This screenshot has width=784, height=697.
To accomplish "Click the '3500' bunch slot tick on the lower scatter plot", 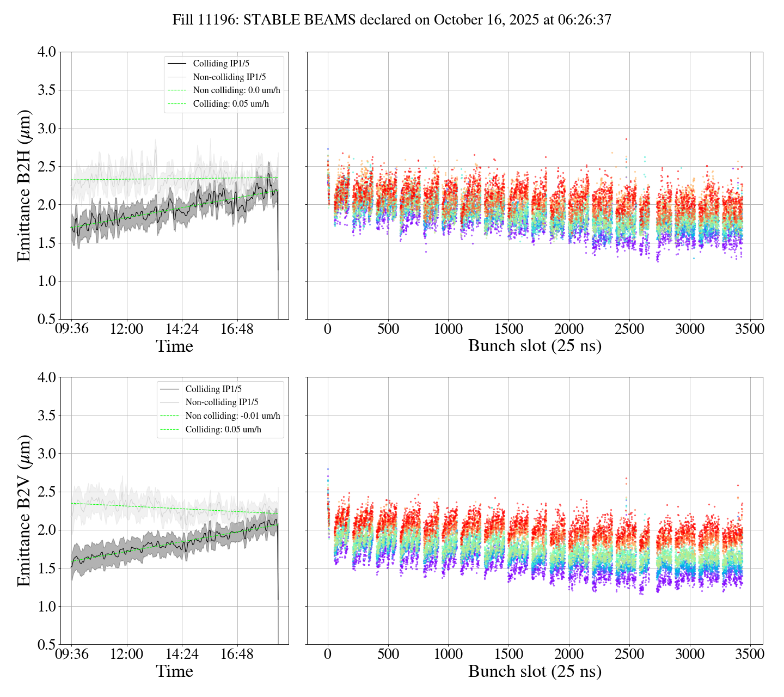I will pyautogui.click(x=750, y=654).
